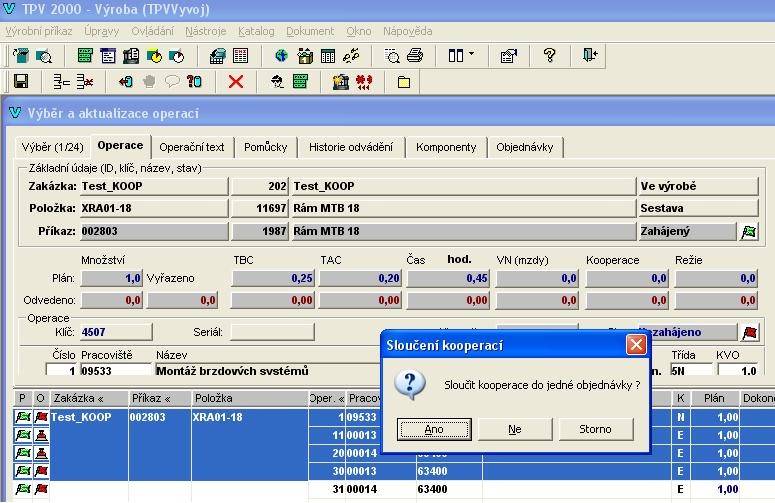Click the red asterisks with arrows icon
The width and height of the screenshot is (775, 503).
[x=364, y=82]
